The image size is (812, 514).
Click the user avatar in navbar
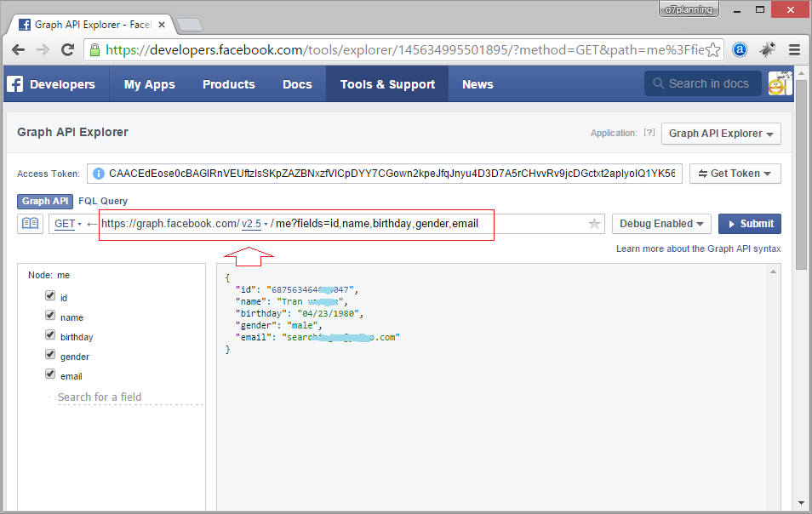point(780,83)
